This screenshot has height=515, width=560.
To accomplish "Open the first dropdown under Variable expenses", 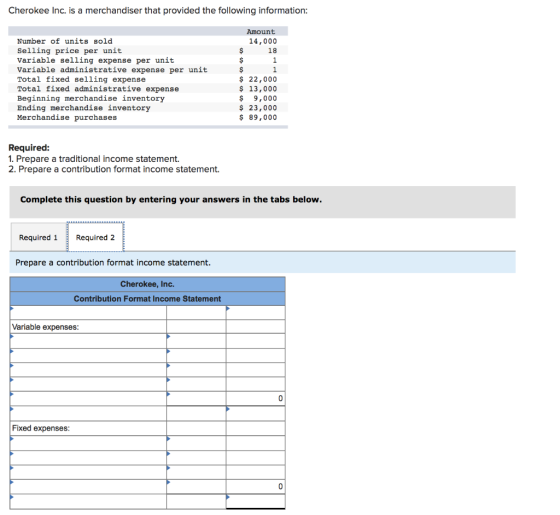I will (88, 341).
